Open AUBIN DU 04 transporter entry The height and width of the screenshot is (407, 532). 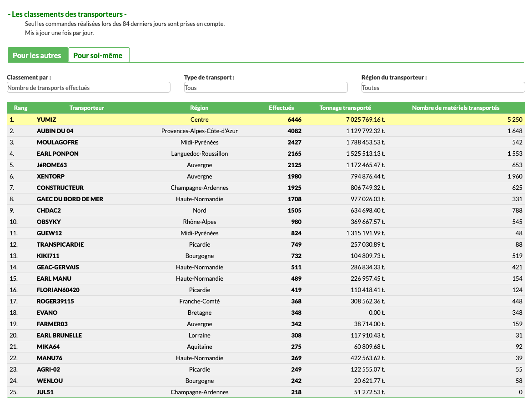(x=55, y=131)
